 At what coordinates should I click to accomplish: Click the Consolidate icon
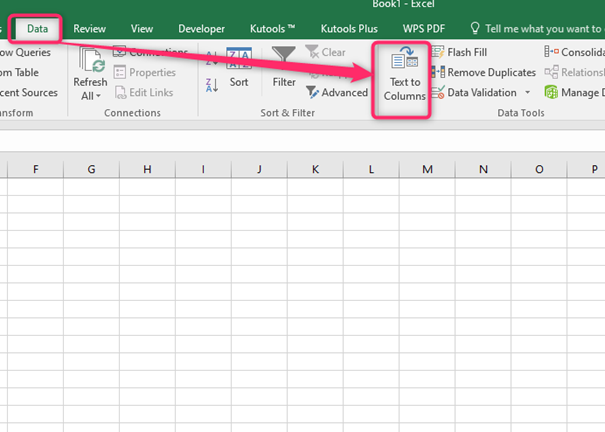point(551,51)
